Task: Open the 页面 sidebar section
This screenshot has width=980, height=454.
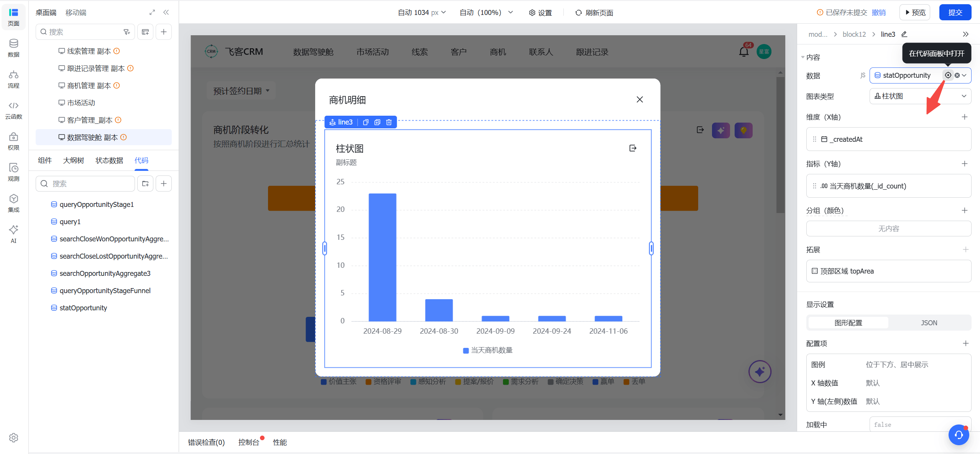Action: 13,17
